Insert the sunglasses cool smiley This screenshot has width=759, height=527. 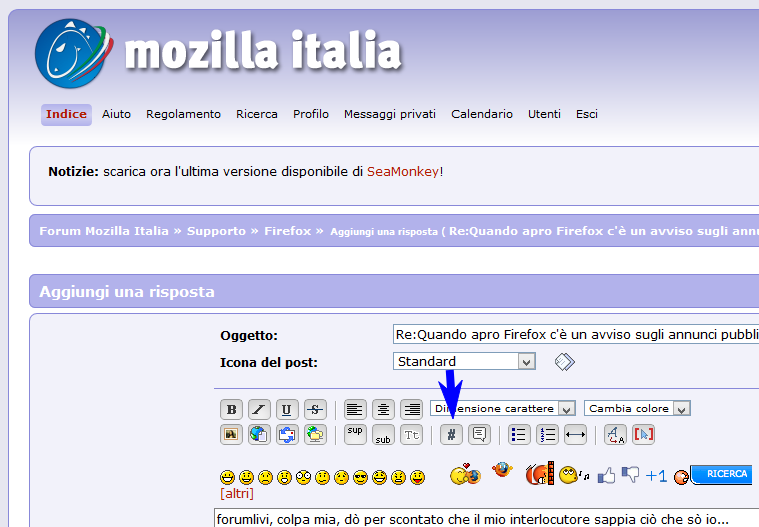pyautogui.click(x=360, y=477)
